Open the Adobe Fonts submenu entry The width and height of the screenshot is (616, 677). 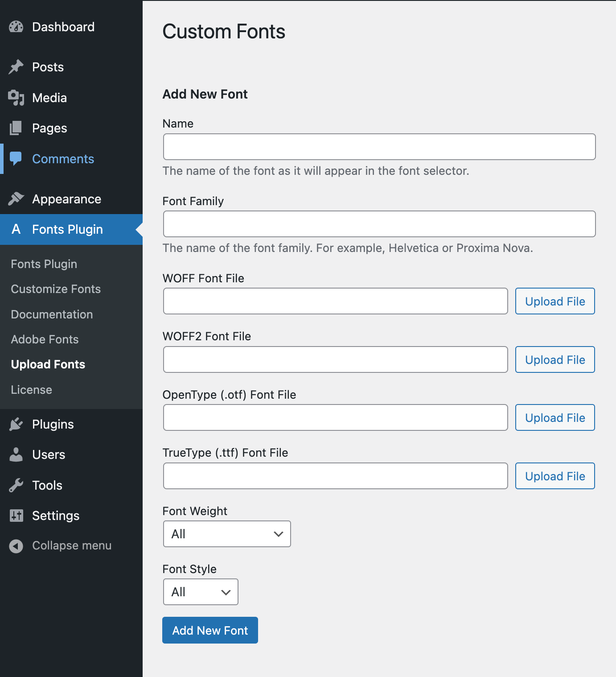tap(45, 339)
